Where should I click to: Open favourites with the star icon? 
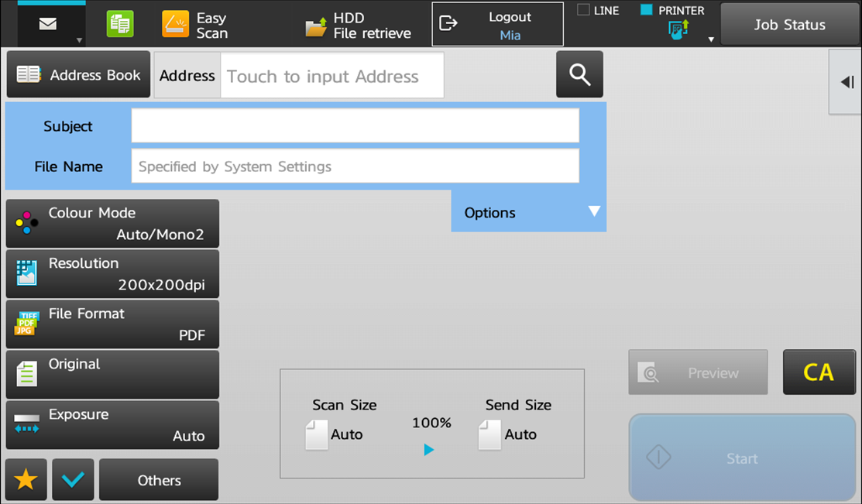[26, 480]
